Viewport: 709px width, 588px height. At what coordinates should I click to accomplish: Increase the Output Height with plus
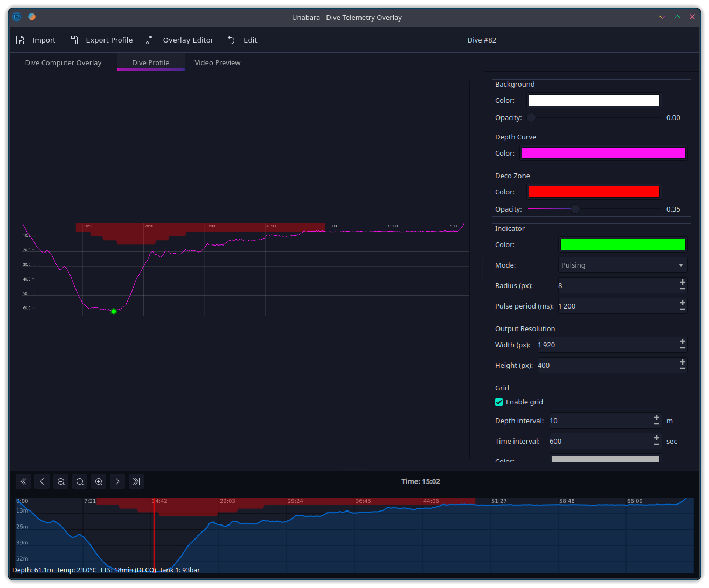[x=683, y=361]
